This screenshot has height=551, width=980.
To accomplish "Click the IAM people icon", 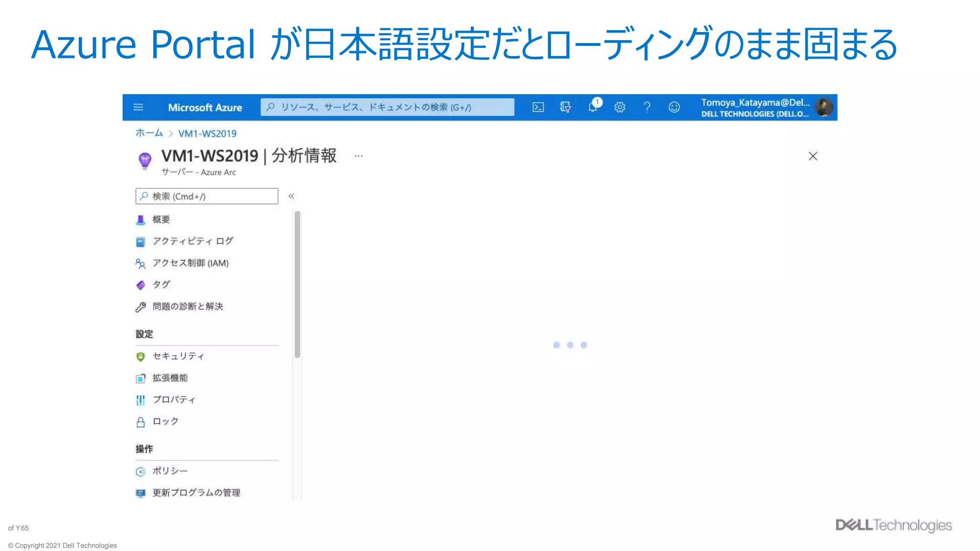I will click(x=140, y=264).
